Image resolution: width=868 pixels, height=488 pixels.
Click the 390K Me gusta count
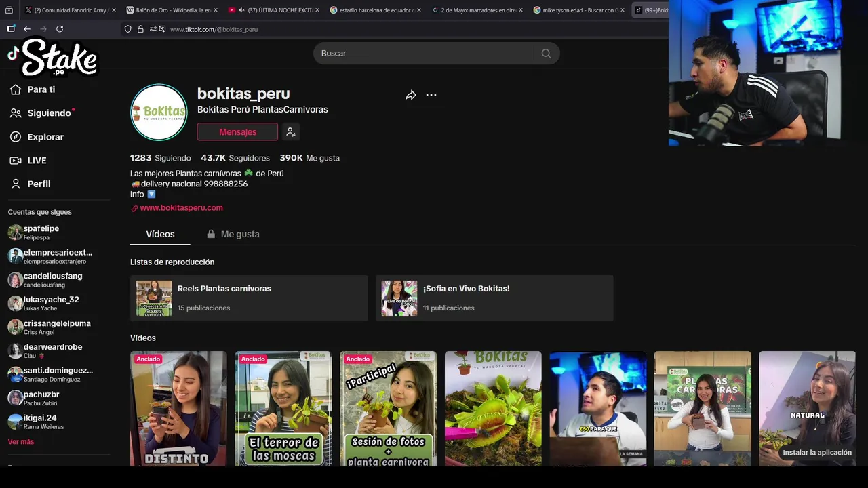309,158
